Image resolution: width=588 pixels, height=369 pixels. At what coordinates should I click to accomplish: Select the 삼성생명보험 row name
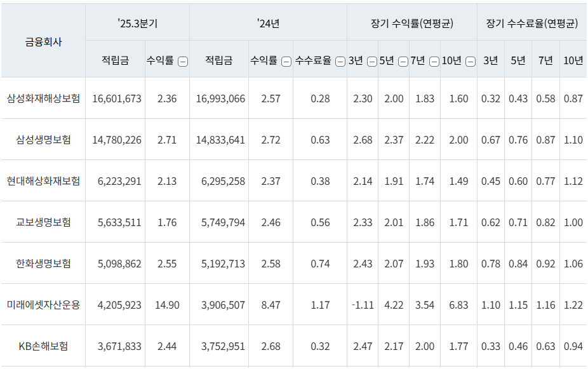44,140
